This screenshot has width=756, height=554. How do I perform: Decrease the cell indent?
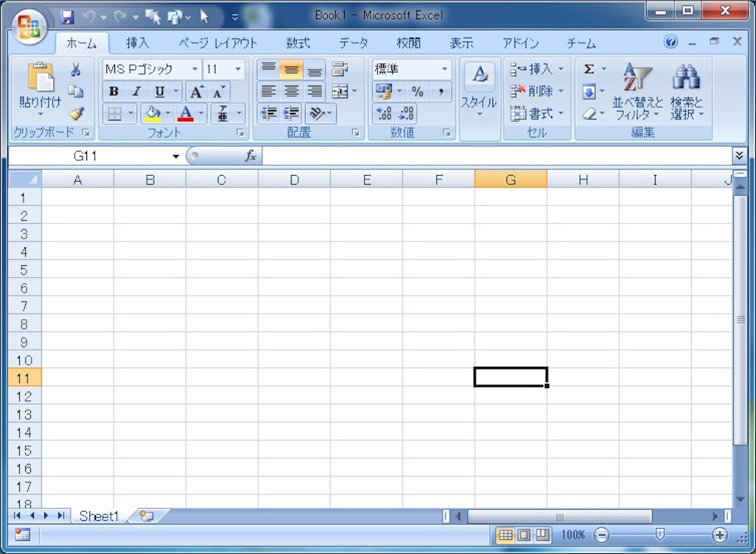click(x=269, y=114)
